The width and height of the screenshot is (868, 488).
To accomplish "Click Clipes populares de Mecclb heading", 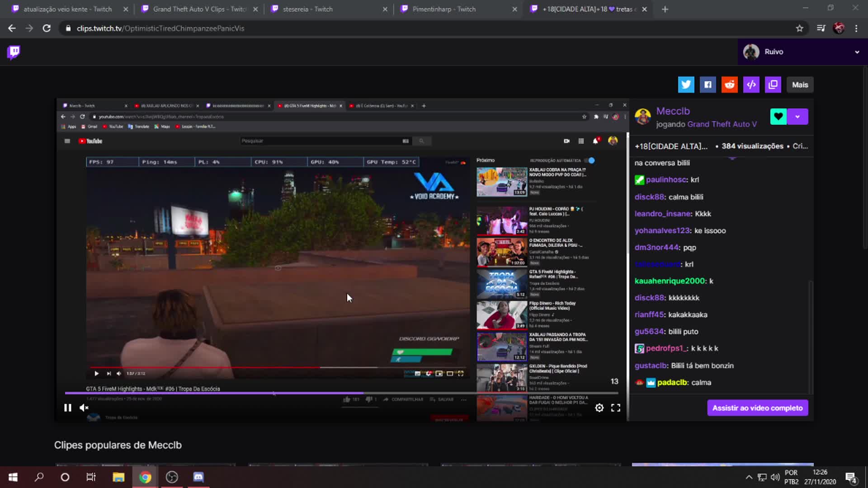I will pos(118,445).
